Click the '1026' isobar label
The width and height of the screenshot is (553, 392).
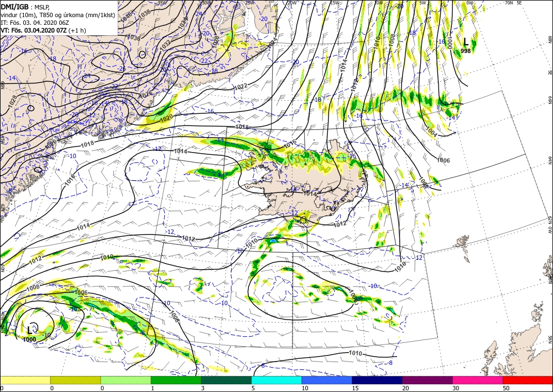(x=145, y=95)
